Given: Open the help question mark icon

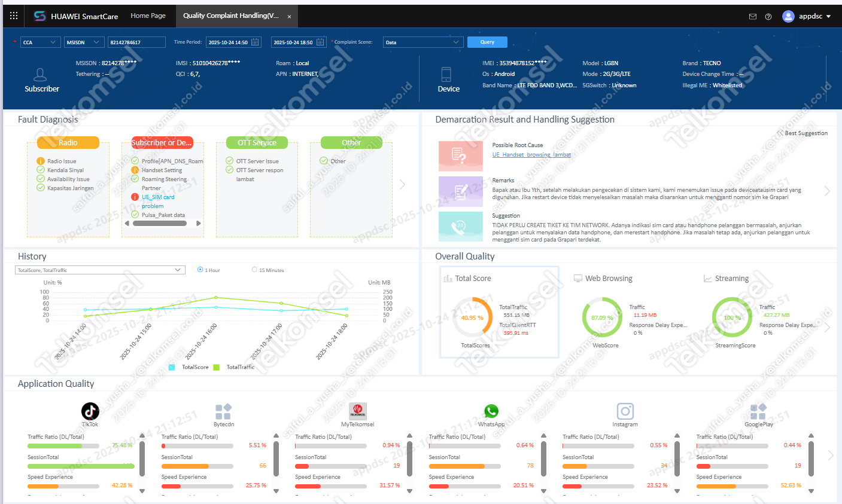Looking at the screenshot, I should [x=768, y=17].
